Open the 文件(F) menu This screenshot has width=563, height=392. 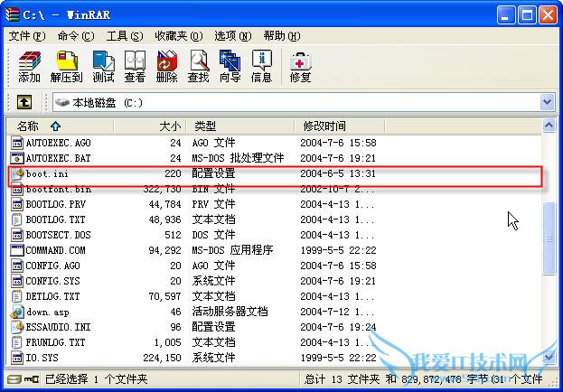point(26,36)
